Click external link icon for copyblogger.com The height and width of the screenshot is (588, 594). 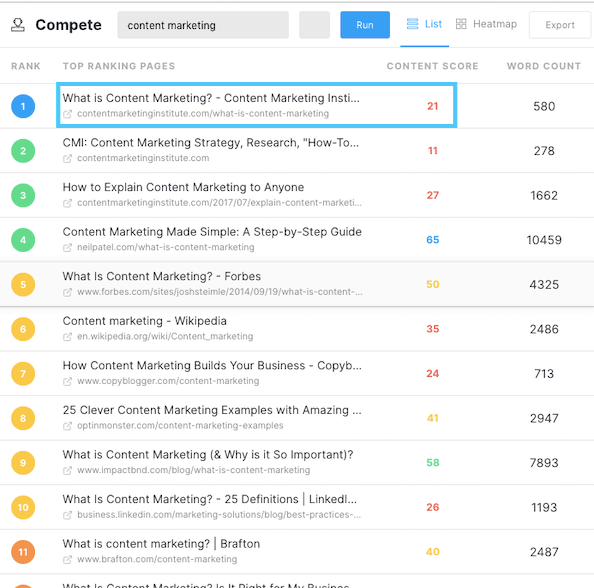coord(67,382)
